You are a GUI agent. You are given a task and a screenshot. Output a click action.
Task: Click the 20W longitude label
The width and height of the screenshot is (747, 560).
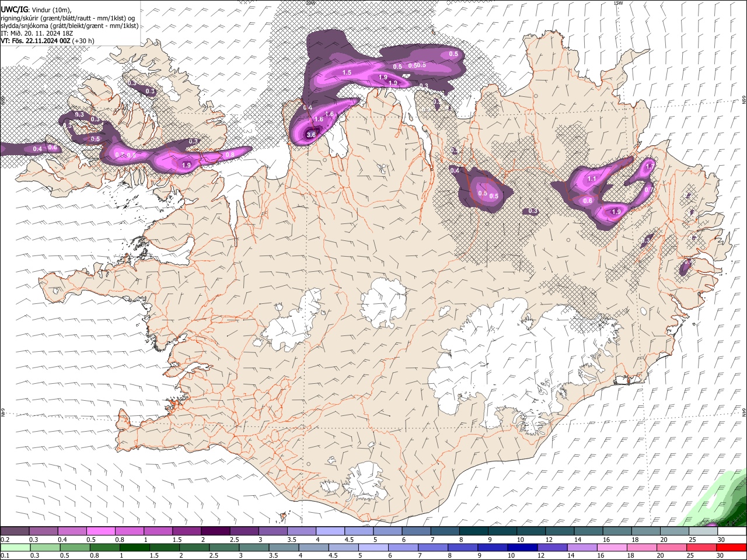pyautogui.click(x=310, y=3)
